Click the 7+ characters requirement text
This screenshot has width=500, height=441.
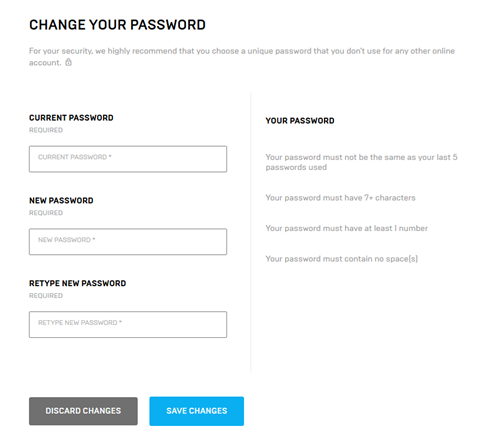pos(340,198)
